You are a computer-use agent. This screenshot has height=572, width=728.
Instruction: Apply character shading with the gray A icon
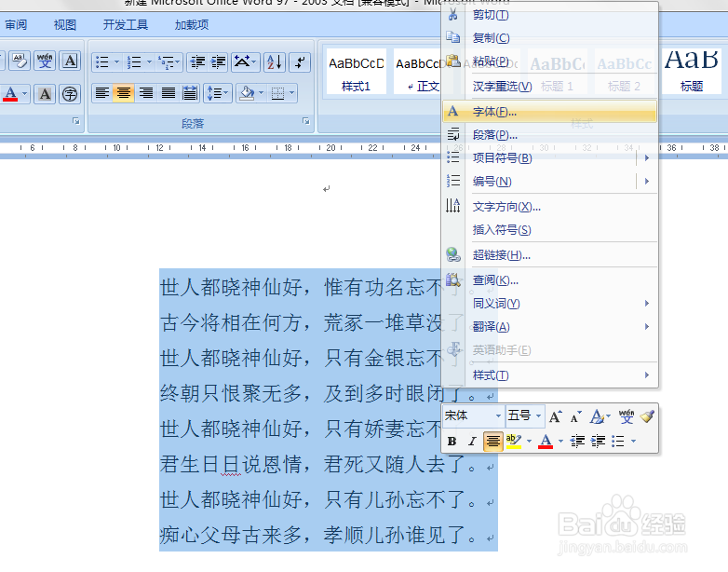click(45, 94)
